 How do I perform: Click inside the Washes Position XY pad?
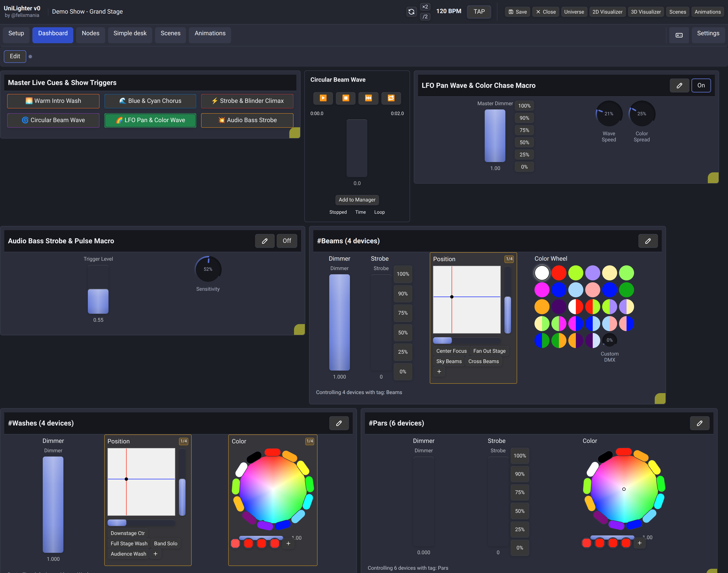coord(141,482)
